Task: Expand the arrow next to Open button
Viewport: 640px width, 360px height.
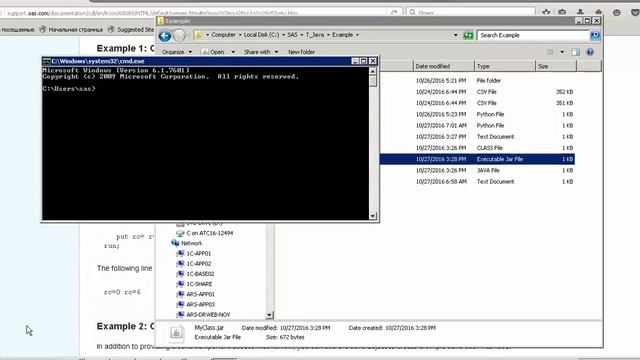Action: pyautogui.click(x=233, y=52)
